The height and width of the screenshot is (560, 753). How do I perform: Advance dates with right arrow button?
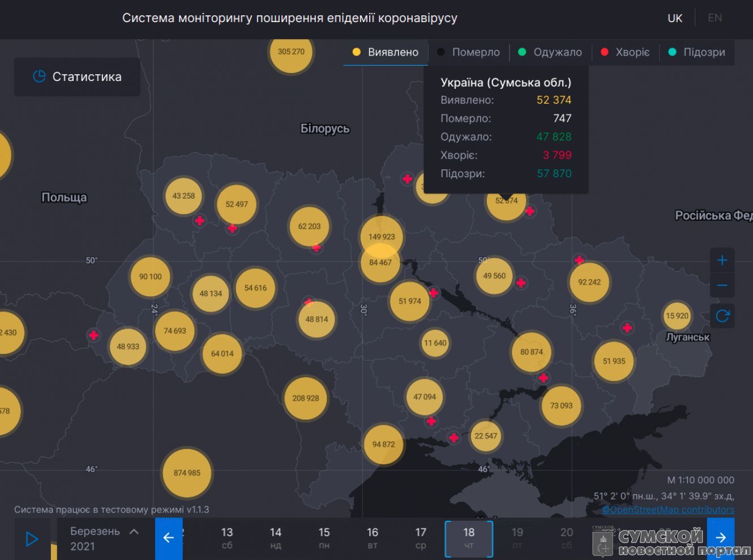pyautogui.click(x=721, y=537)
